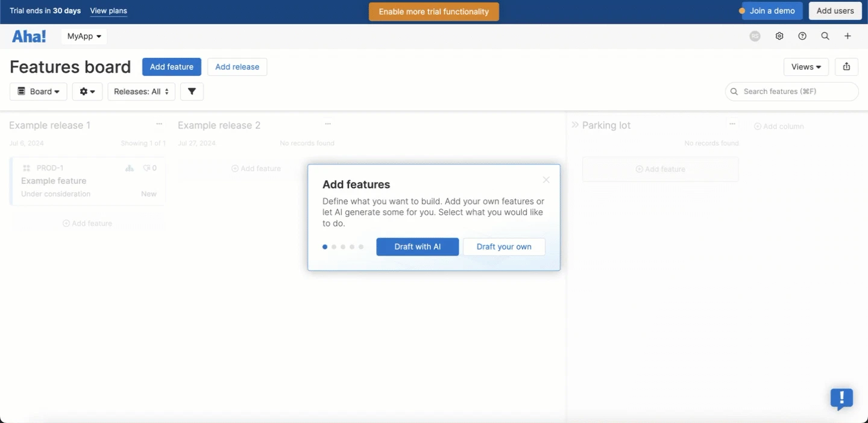This screenshot has width=868, height=423.
Task: Click the blue Add feature button
Action: pos(172,67)
